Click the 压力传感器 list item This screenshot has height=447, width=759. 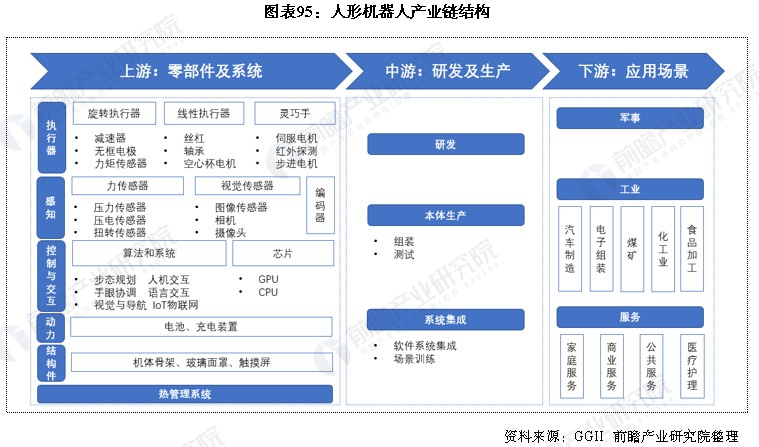120,207
